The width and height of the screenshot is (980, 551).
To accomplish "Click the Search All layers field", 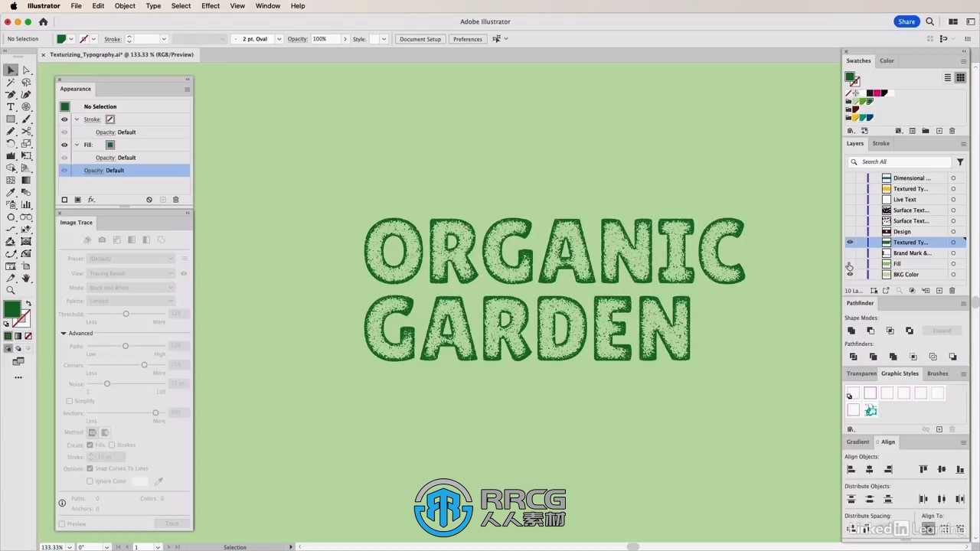I will click(900, 161).
